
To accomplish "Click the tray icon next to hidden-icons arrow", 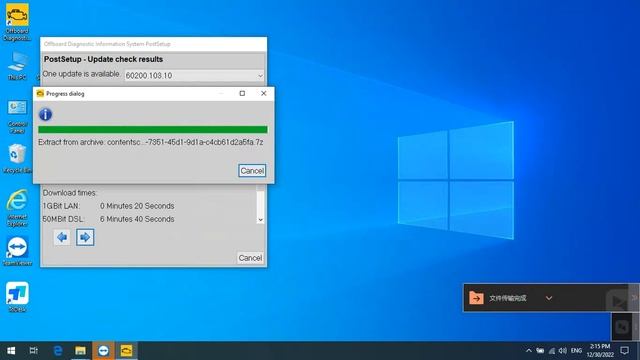I will pos(540,351).
